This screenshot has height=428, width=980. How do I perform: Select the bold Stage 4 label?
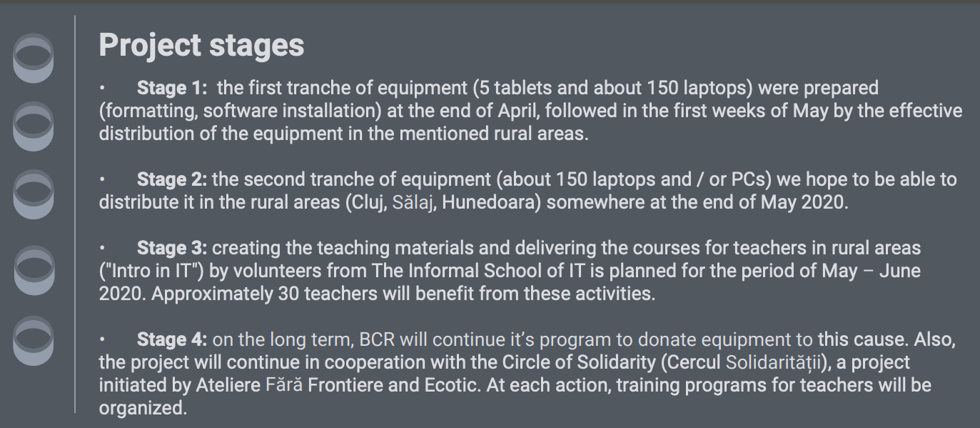[171, 339]
